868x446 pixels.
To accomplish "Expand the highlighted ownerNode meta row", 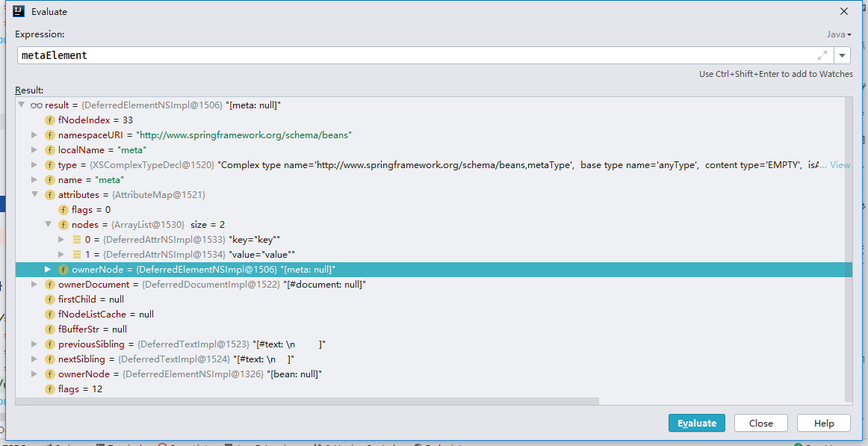I will pos(48,270).
